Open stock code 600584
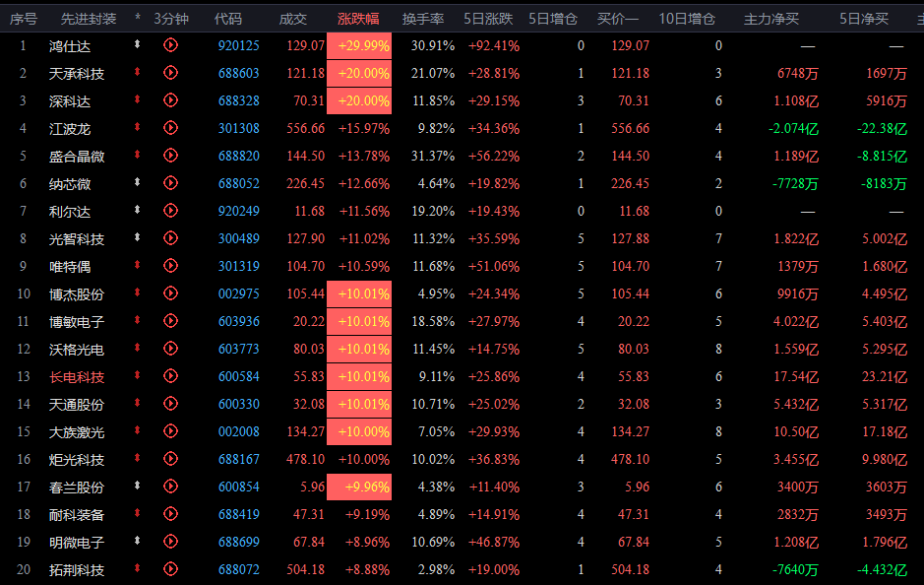Screen dimensions: 924x585 pyautogui.click(x=239, y=376)
